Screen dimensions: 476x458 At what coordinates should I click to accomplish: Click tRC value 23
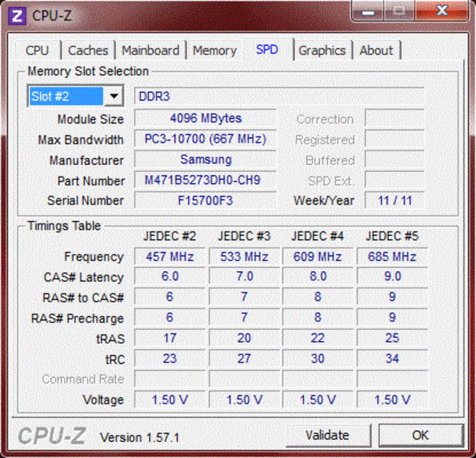170,359
